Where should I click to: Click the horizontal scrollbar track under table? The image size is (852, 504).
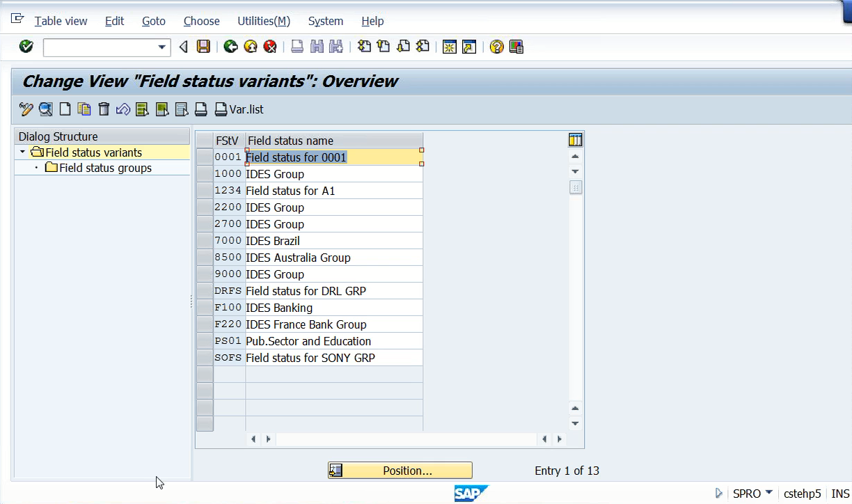click(x=406, y=439)
